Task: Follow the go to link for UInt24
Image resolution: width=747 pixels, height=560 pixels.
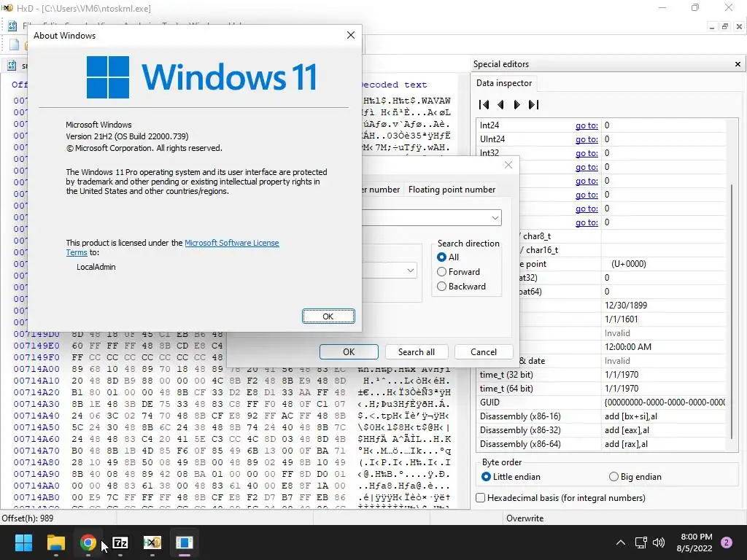Action: 587,139
